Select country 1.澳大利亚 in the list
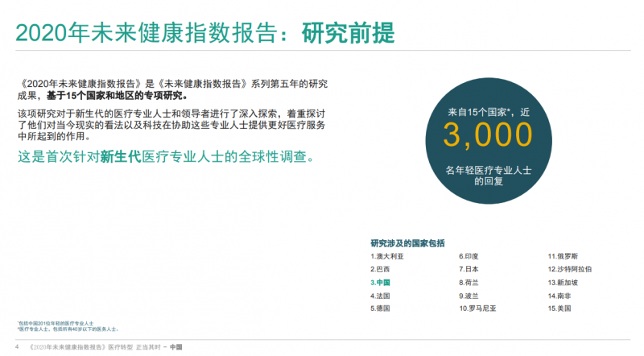Image resolution: width=644 pixels, height=356 pixels. tap(386, 256)
